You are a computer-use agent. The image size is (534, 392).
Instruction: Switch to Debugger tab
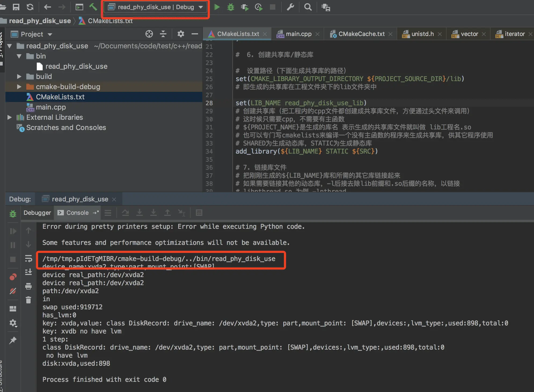click(x=37, y=213)
